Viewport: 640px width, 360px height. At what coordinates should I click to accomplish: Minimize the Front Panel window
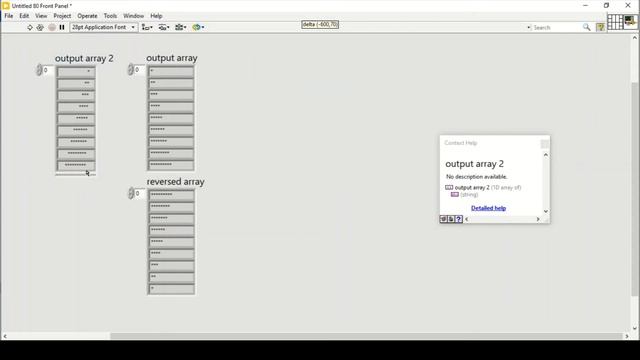click(x=585, y=6)
